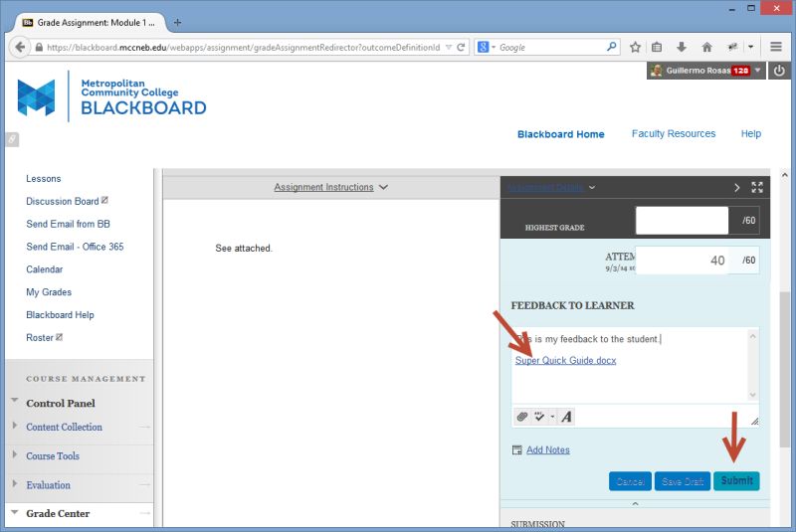Click the attempt grade field showing 40
Viewport: 796px width, 532px height.
click(682, 261)
